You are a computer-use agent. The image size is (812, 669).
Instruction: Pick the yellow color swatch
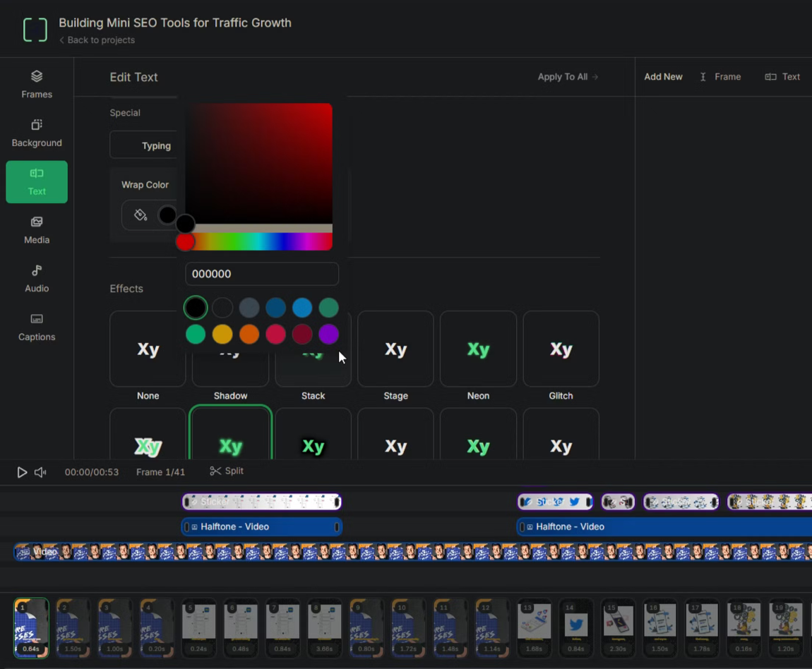(222, 334)
